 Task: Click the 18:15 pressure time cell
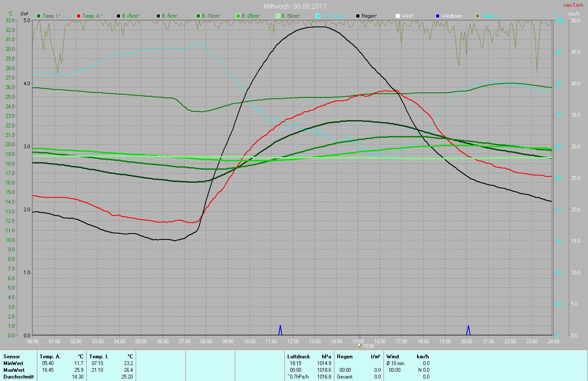point(296,363)
